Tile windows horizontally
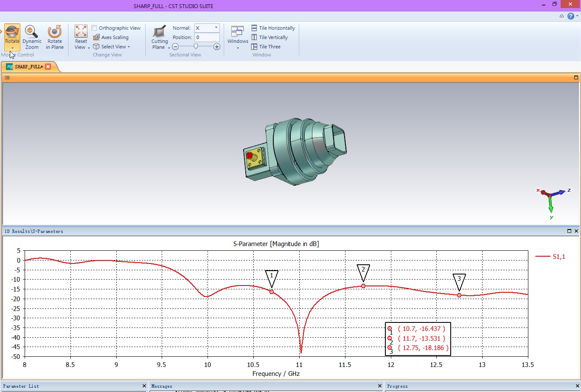 (273, 28)
